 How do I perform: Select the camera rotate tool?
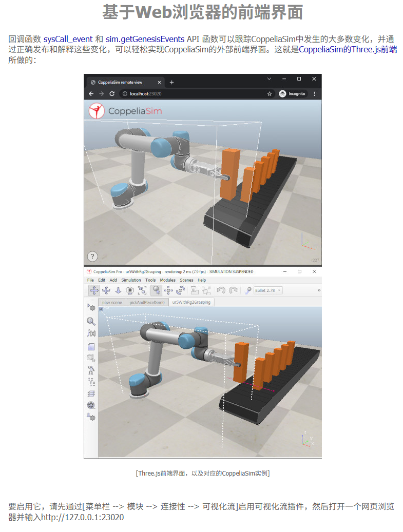tap(106, 290)
